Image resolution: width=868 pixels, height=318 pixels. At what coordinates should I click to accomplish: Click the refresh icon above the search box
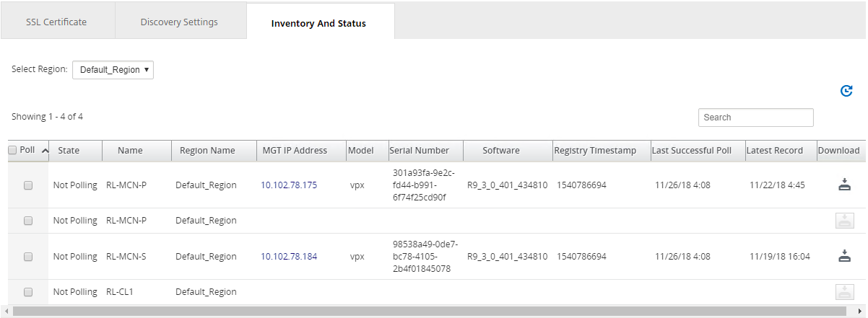846,91
